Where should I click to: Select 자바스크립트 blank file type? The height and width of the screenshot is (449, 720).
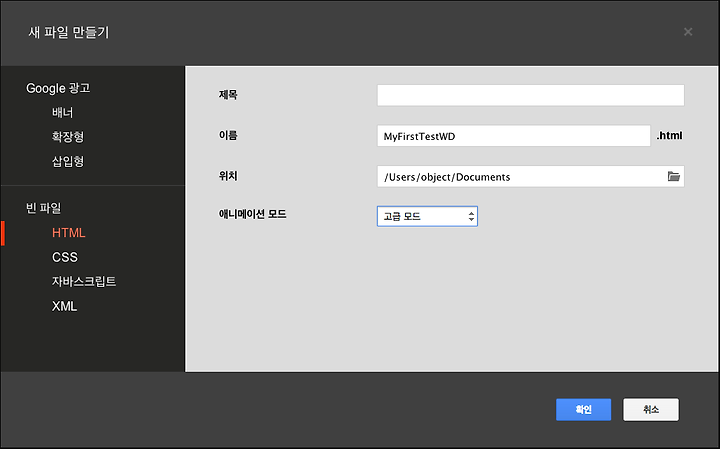pyautogui.click(x=84, y=281)
